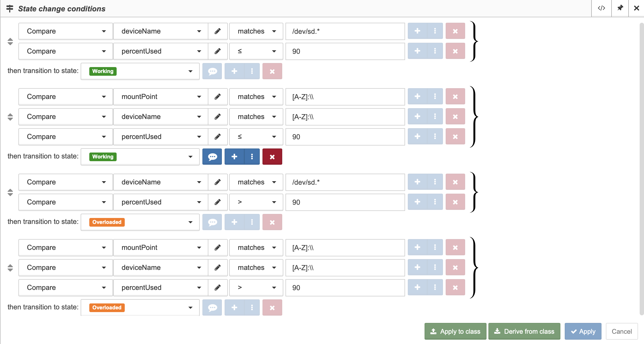Delete the second Working transition with dark red X

(272, 157)
